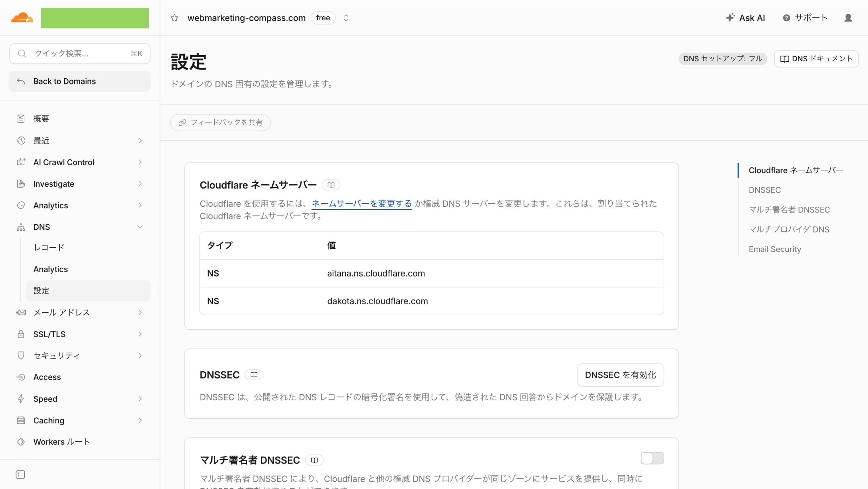Expand the Caching chevron
The image size is (868, 489).
(140, 421)
